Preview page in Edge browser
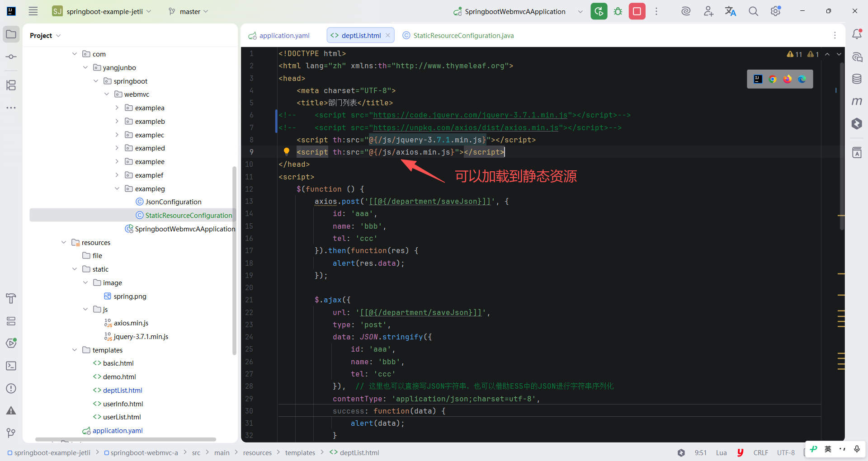Screen dimensions: 868x461 coord(802,79)
